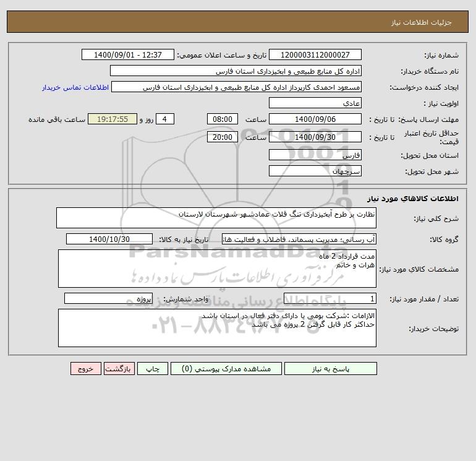Click the جزئیات اطلاعات نیاز header title
This screenshot has width=476, height=461.
tap(422, 22)
